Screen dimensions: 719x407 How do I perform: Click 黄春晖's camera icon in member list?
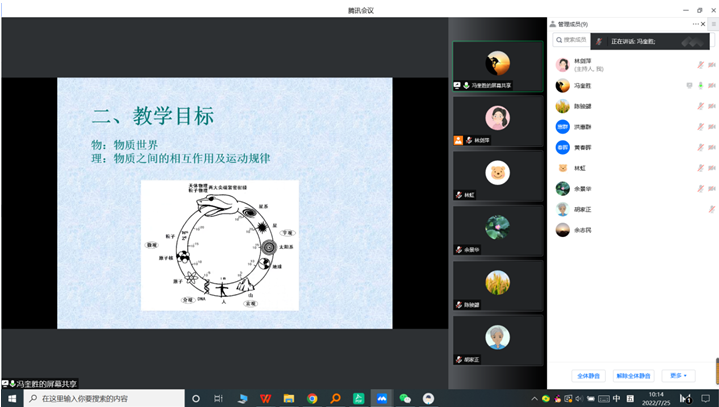[712, 147]
